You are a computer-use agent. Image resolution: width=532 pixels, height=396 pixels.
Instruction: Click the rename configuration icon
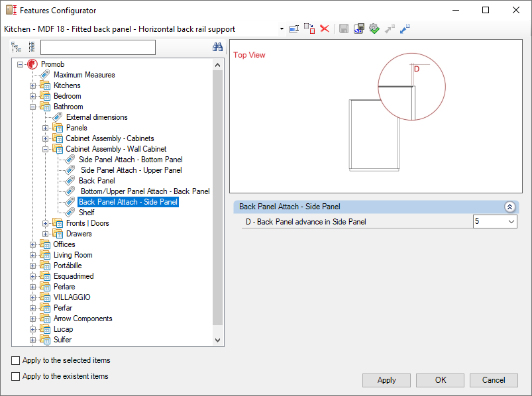tap(293, 29)
